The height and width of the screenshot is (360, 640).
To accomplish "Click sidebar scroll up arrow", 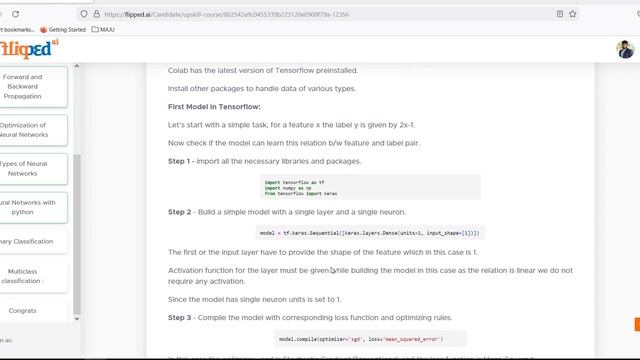I will (77, 66).
